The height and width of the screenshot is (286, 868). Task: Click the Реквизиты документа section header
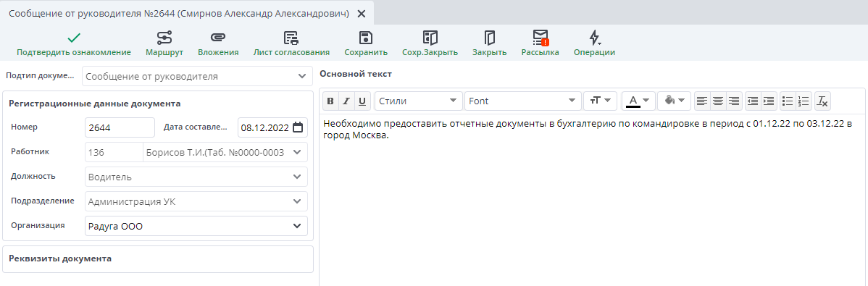coord(60,258)
